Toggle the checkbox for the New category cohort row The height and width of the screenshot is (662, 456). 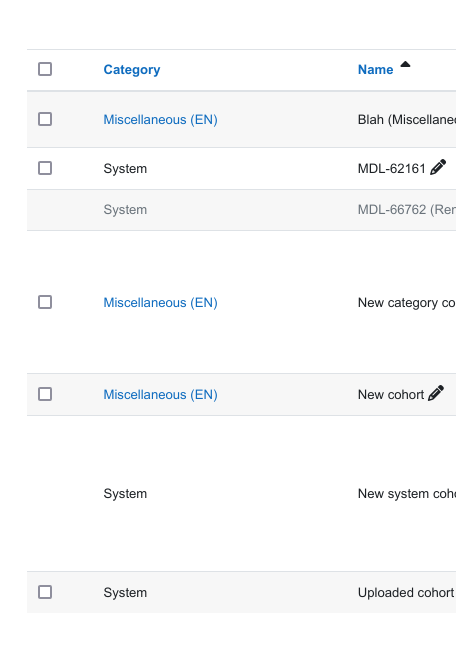45,302
